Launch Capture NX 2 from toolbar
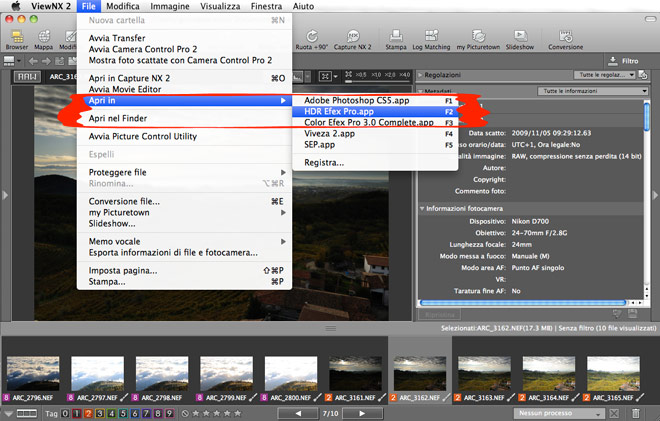 click(353, 40)
